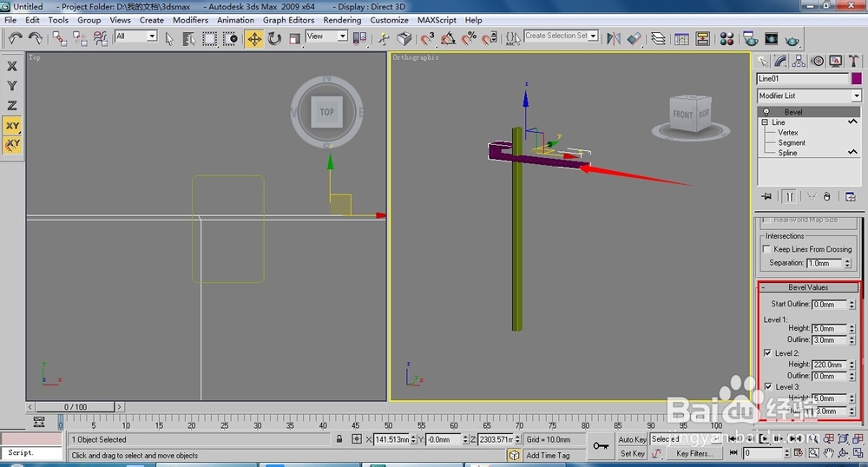Open the Animation menu
868x467 pixels.
pyautogui.click(x=235, y=20)
